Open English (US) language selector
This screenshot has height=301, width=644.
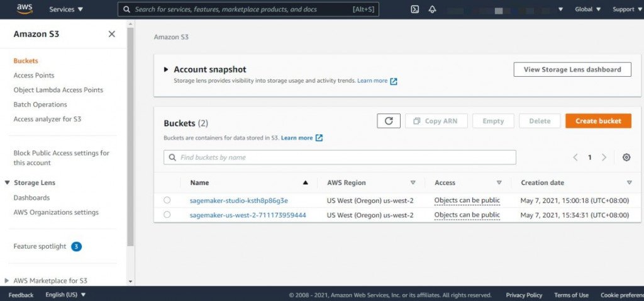65,295
